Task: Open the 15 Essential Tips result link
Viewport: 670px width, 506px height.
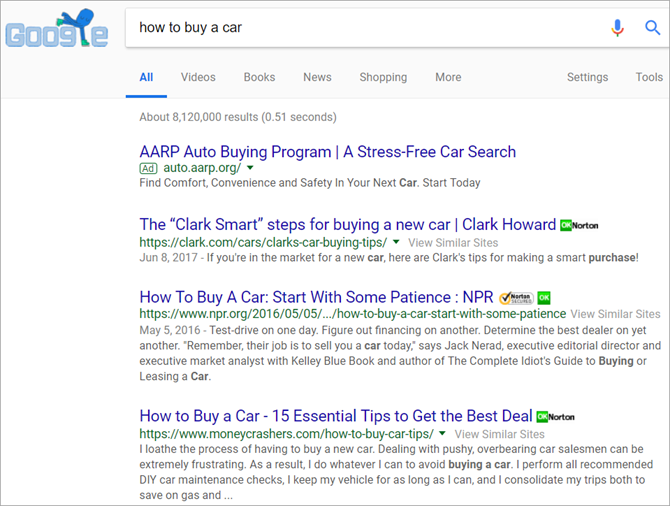Action: 336,416
